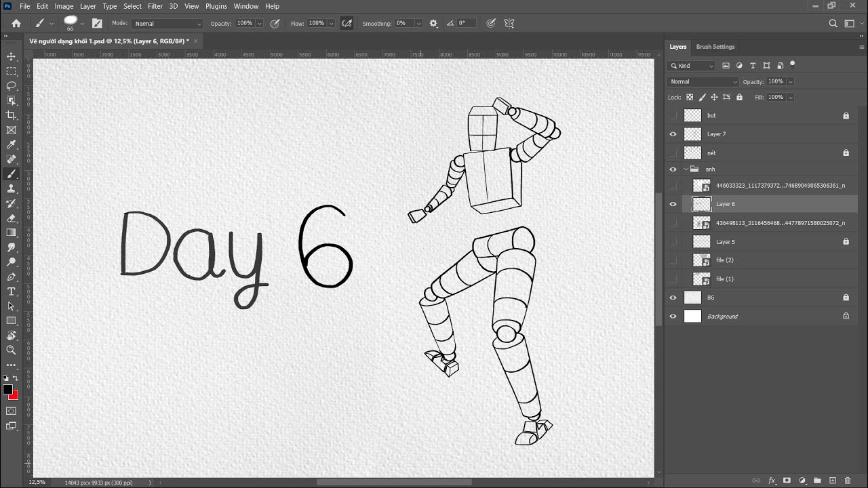Select the Lasso tool

pos(11,86)
